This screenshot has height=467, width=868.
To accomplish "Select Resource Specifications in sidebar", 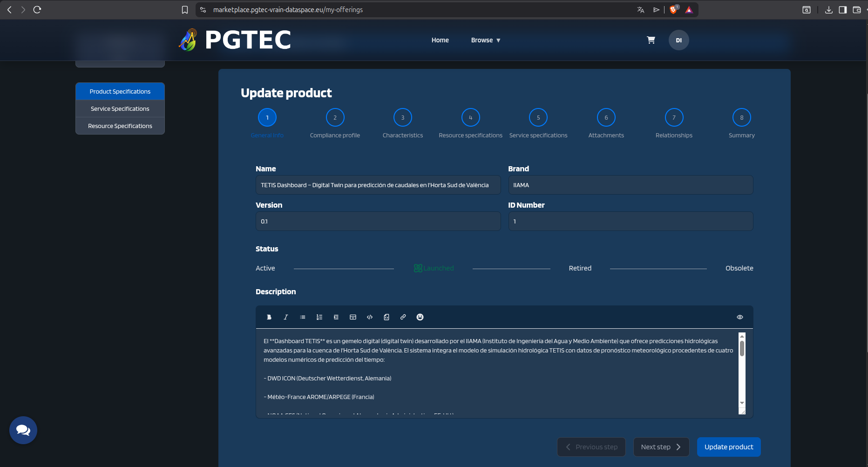I will [120, 126].
